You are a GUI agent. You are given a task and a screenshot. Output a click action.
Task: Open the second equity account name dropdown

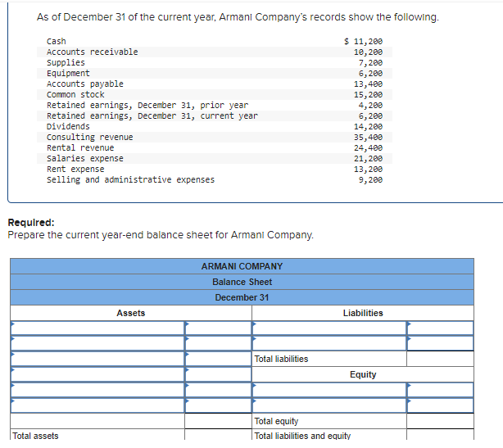pyautogui.click(x=329, y=405)
